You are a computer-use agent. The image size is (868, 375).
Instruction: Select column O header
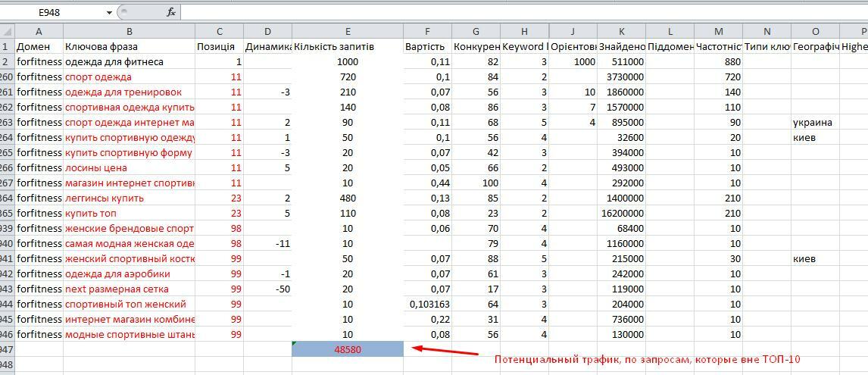point(816,32)
